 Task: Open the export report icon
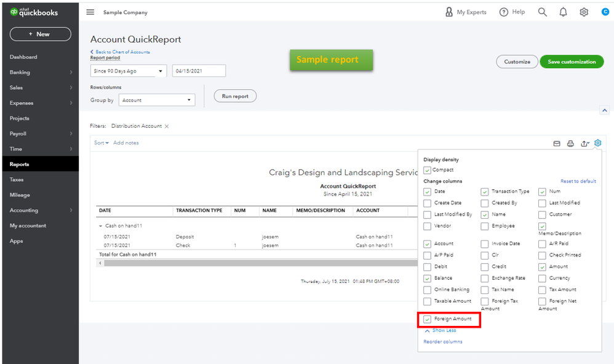584,143
